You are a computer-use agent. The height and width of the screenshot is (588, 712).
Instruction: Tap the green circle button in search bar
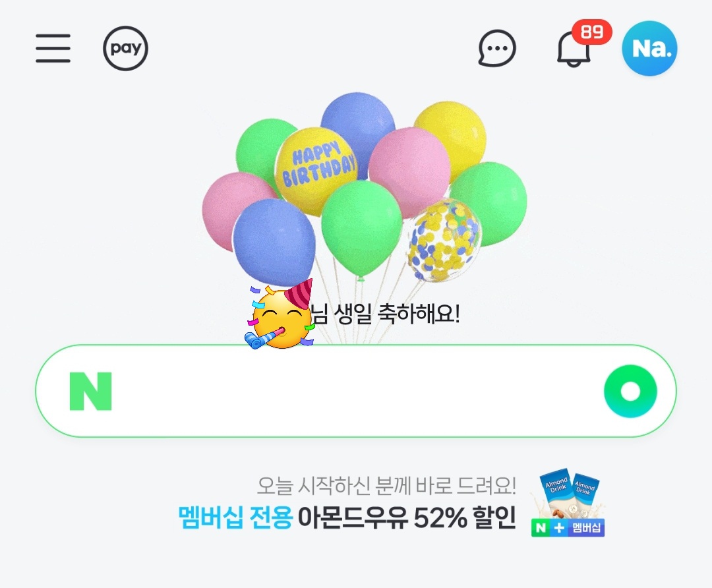[630, 391]
